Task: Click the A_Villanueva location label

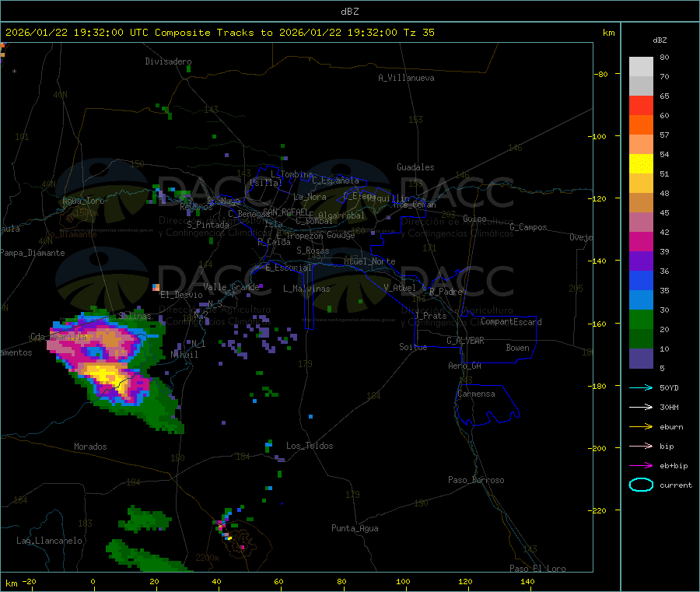Action: (x=406, y=78)
